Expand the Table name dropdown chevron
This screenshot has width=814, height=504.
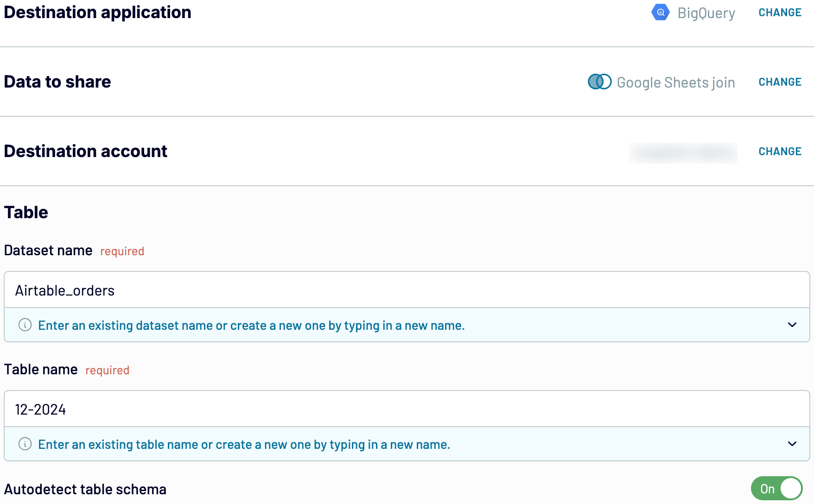[792, 444]
